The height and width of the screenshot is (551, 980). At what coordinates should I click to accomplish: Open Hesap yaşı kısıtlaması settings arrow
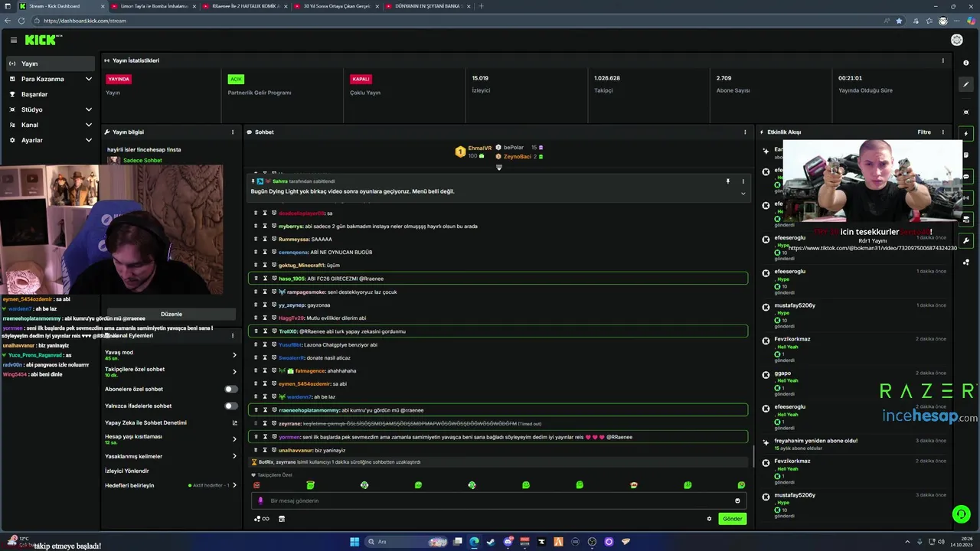pyautogui.click(x=234, y=439)
